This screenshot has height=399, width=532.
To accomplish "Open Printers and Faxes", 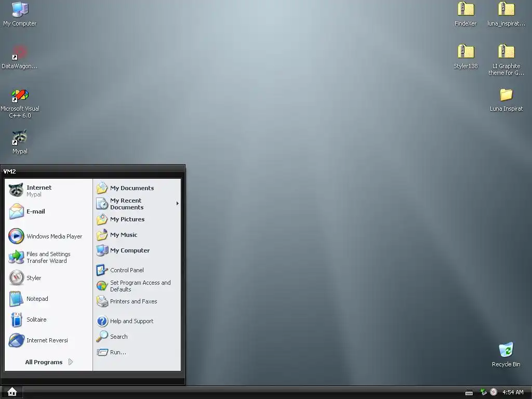I will tap(137, 301).
